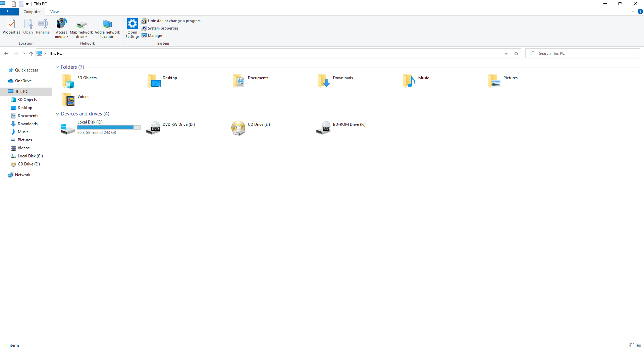Open Music in sidebar tree
This screenshot has height=349, width=644.
tap(23, 132)
